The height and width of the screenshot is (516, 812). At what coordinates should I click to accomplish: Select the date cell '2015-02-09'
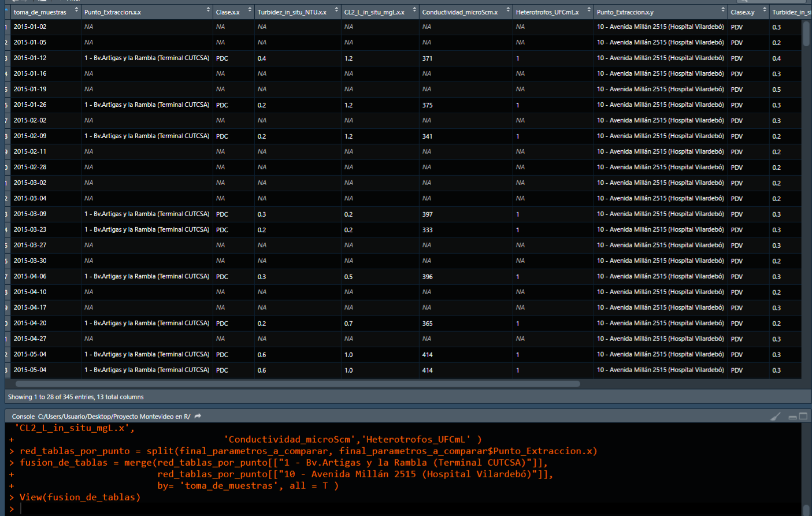point(30,136)
